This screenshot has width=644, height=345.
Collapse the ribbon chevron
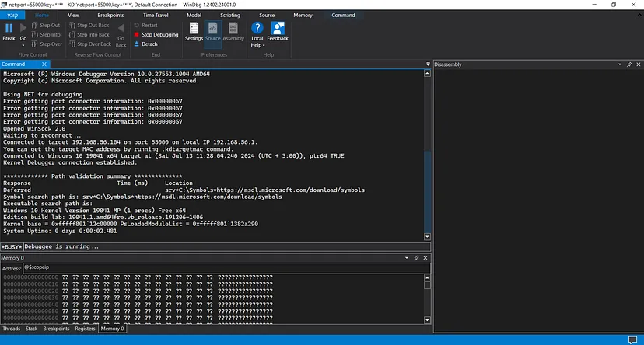(639, 16)
